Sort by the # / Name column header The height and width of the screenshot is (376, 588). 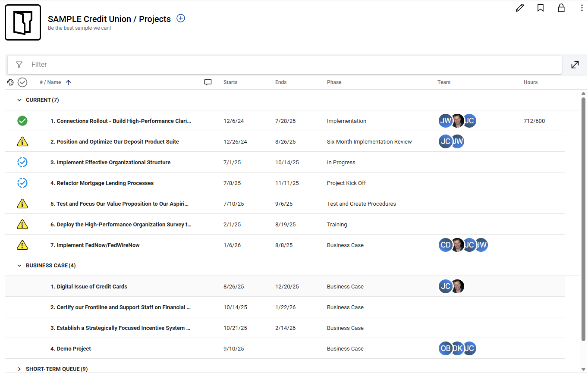pyautogui.click(x=50, y=82)
